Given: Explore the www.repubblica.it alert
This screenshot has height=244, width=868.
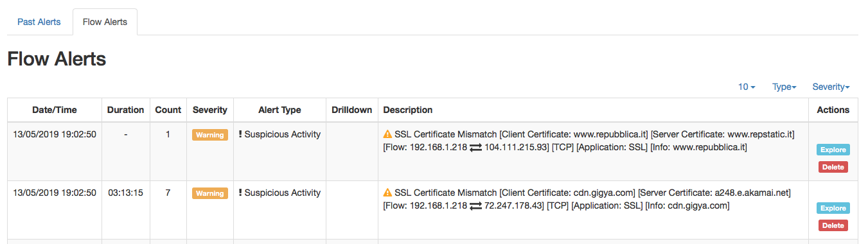Looking at the screenshot, I should 833,150.
